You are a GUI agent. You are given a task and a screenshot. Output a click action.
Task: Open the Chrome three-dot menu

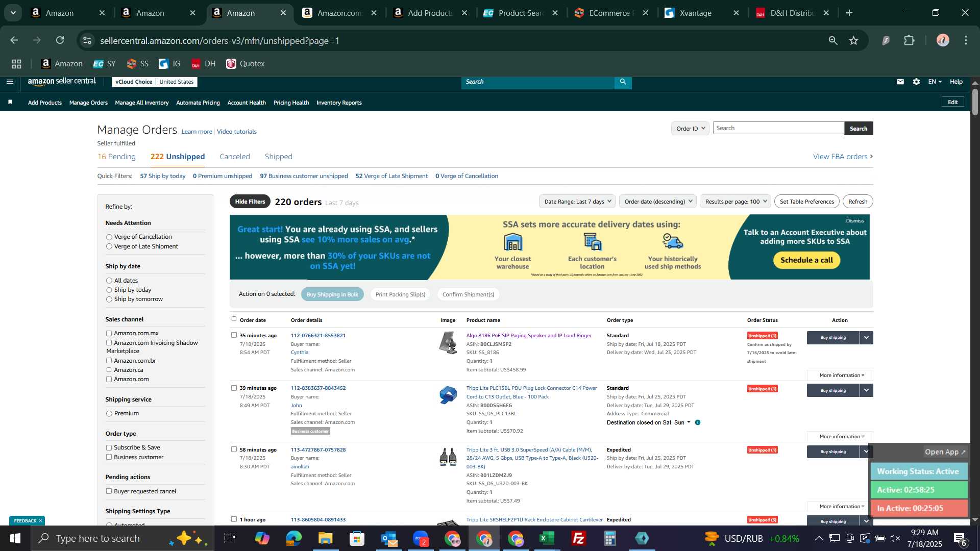tap(966, 40)
